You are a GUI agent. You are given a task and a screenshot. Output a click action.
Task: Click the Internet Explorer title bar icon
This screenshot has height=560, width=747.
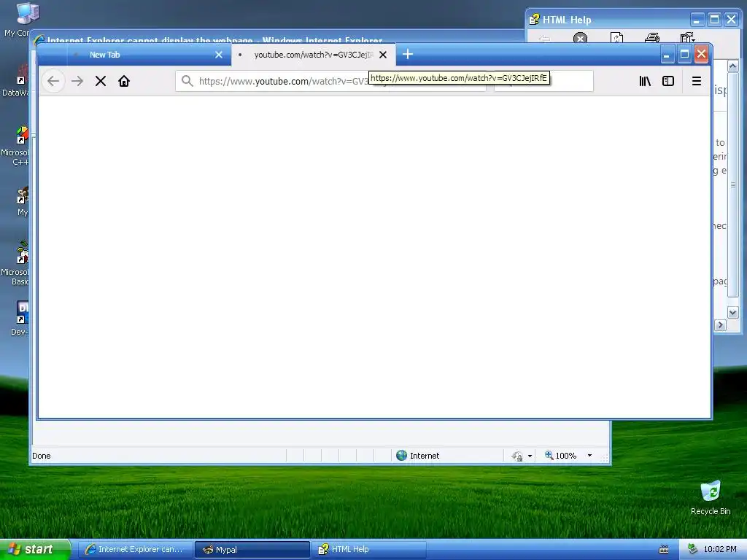click(x=39, y=40)
